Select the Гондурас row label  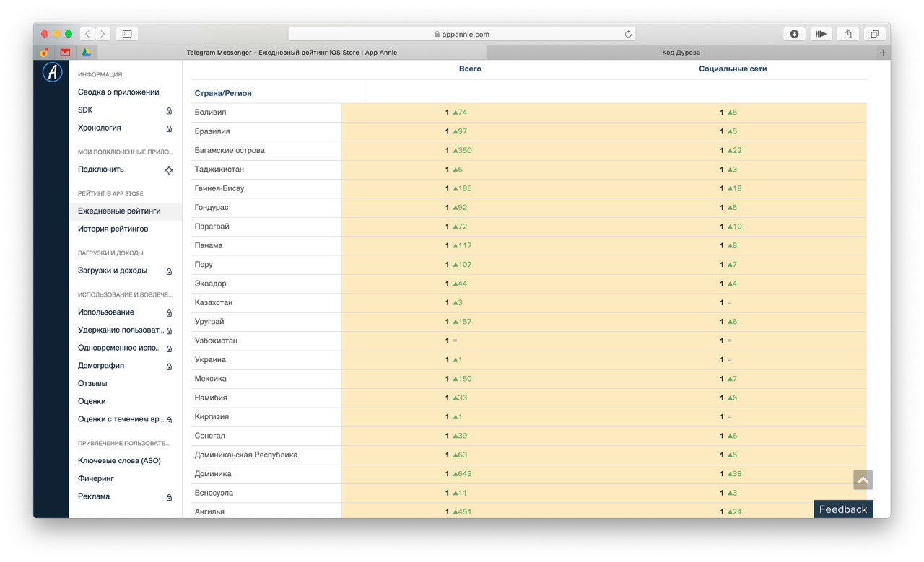[212, 208]
